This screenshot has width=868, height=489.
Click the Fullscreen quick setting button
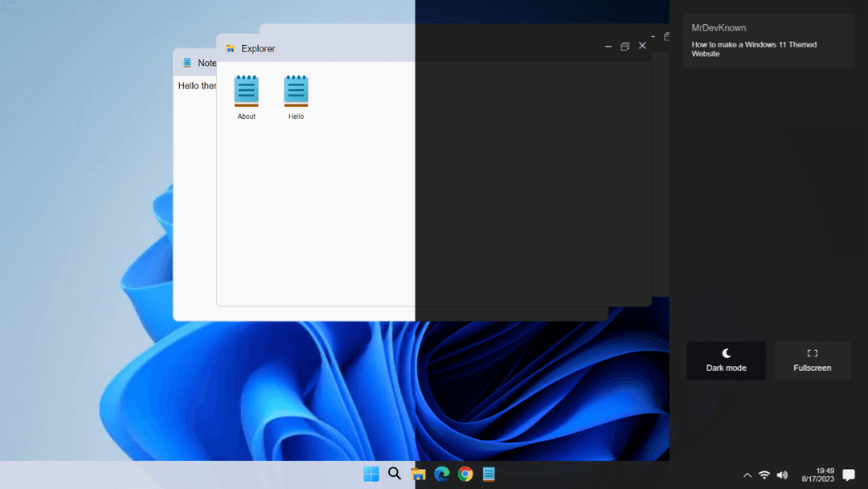pos(812,360)
